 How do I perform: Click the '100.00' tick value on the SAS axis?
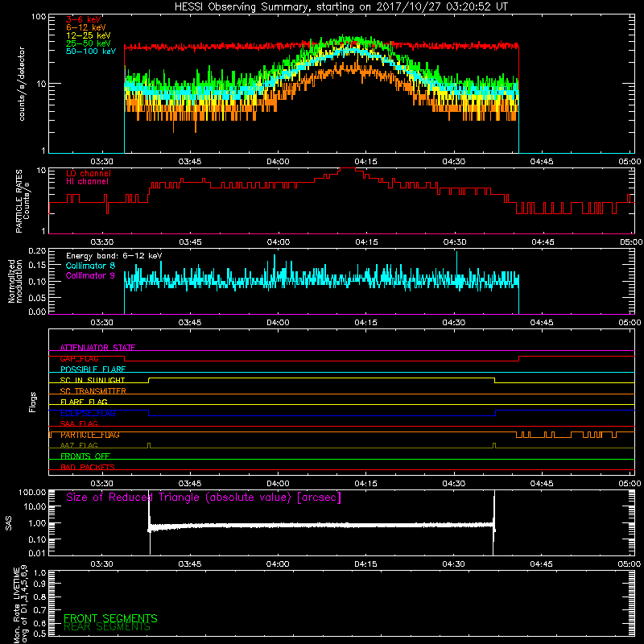point(32,492)
